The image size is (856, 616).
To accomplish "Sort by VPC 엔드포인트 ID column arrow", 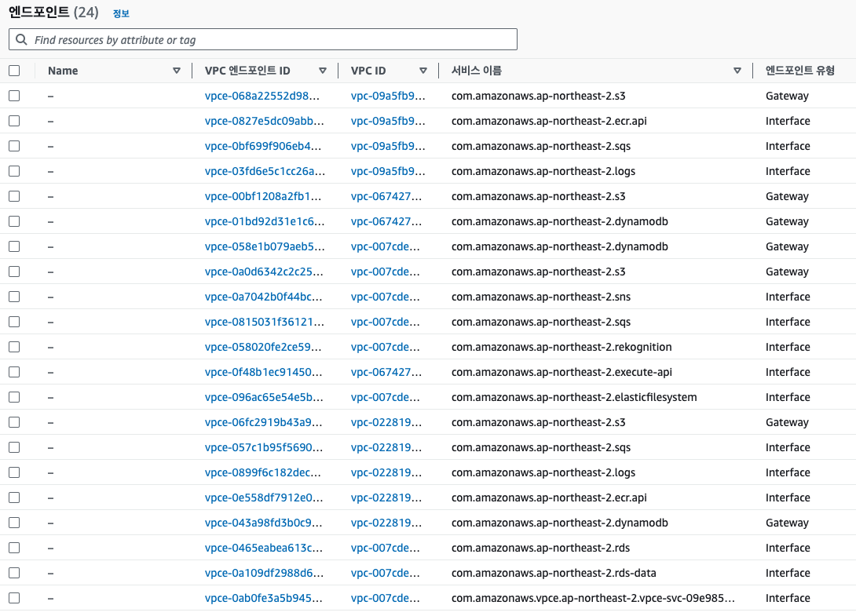I will 323,71.
